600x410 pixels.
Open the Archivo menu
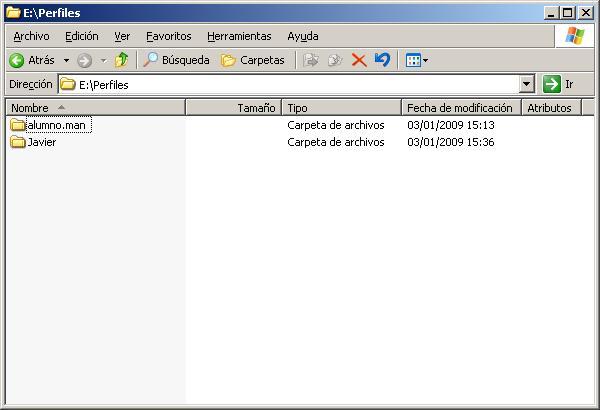tap(31, 36)
